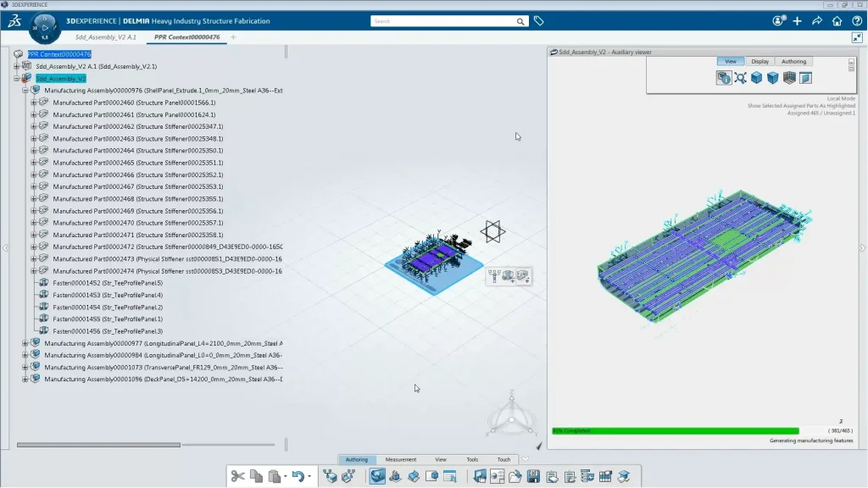This screenshot has height=488, width=868.
Task: Select Fasten00001452 in the tree
Action: [107, 283]
